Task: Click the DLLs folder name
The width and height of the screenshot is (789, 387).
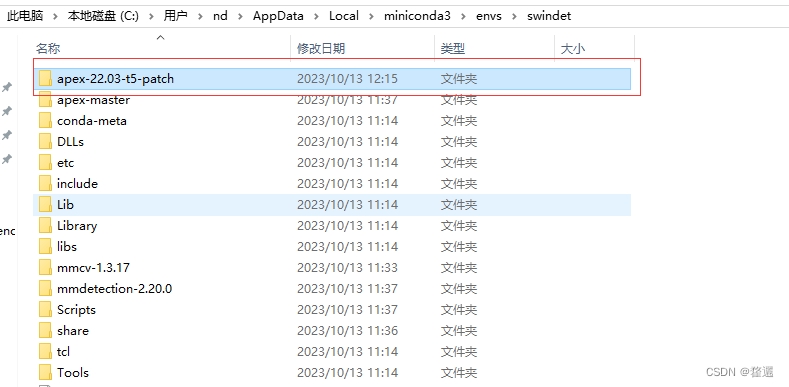Action: [70, 141]
